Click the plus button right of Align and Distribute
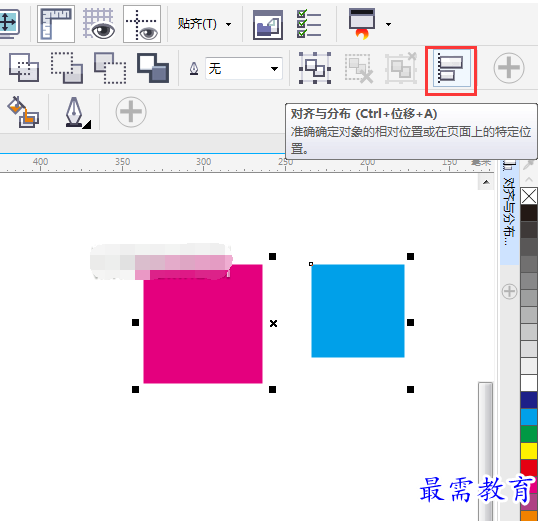This screenshot has width=541, height=521. pyautogui.click(x=509, y=68)
